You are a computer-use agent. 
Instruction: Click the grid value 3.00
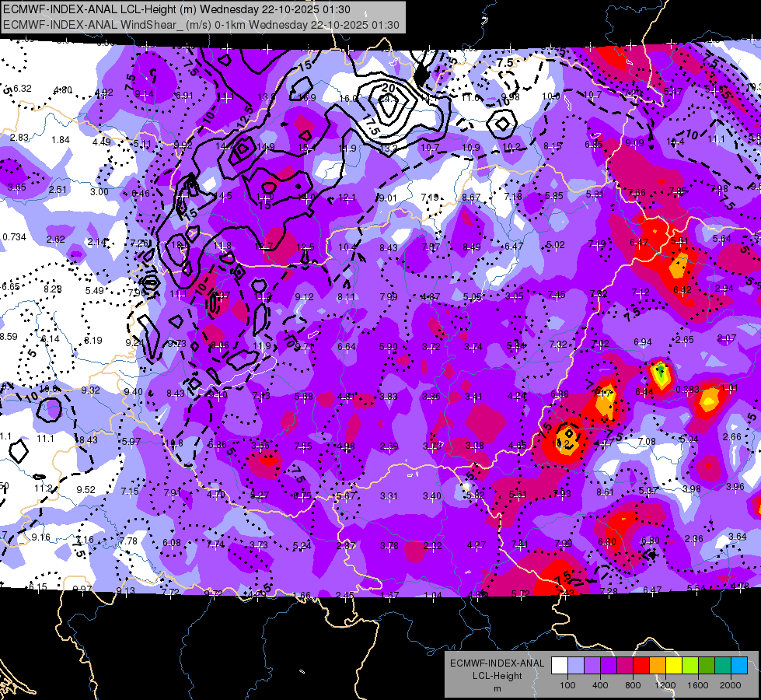tap(99, 192)
